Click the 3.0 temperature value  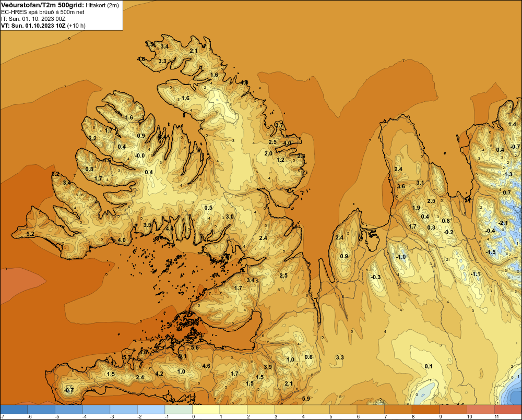point(229,217)
